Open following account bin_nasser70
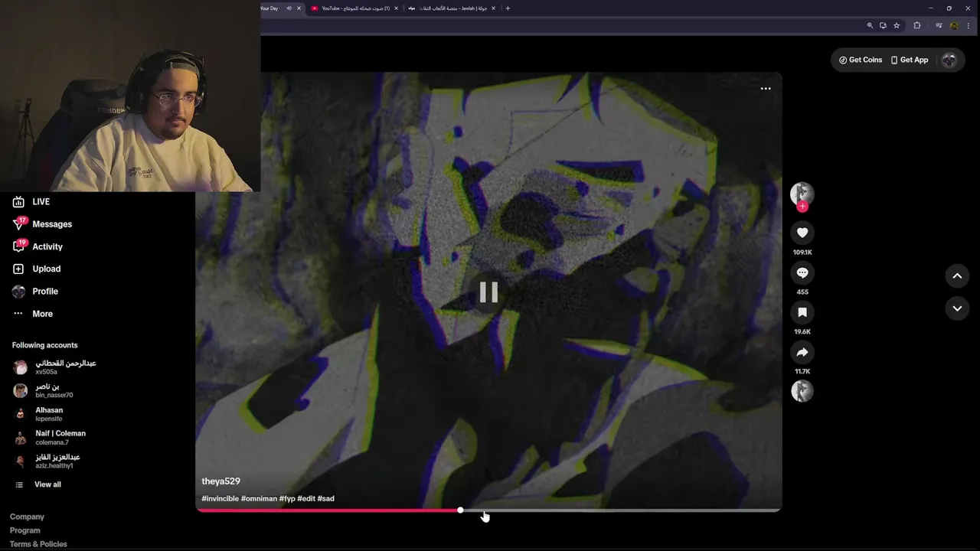980x551 pixels. [x=44, y=391]
